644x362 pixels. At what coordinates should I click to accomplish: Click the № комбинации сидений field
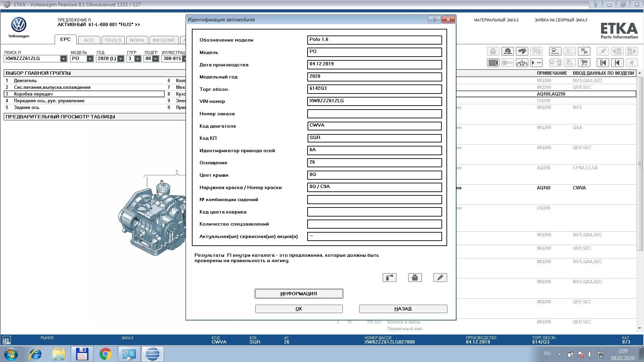(x=374, y=199)
